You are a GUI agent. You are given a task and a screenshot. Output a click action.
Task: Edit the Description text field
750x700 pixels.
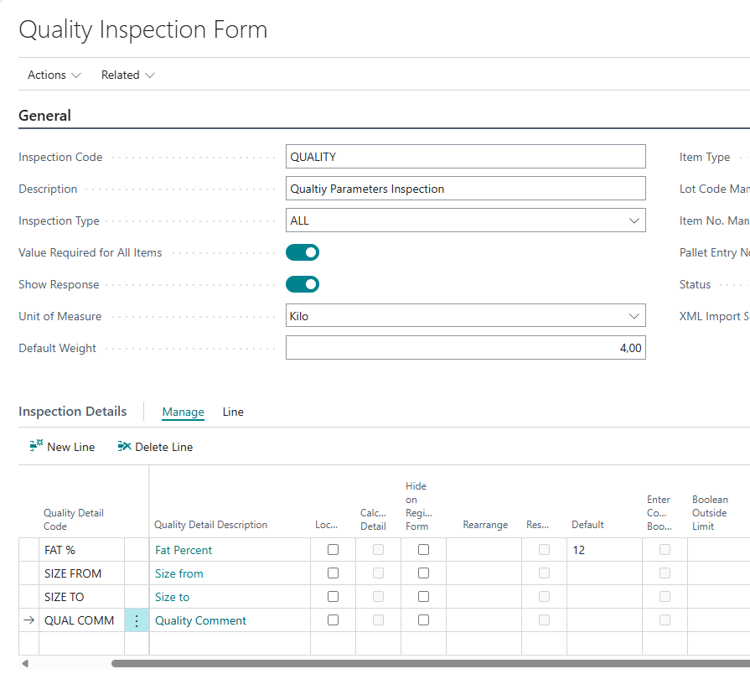pos(465,189)
